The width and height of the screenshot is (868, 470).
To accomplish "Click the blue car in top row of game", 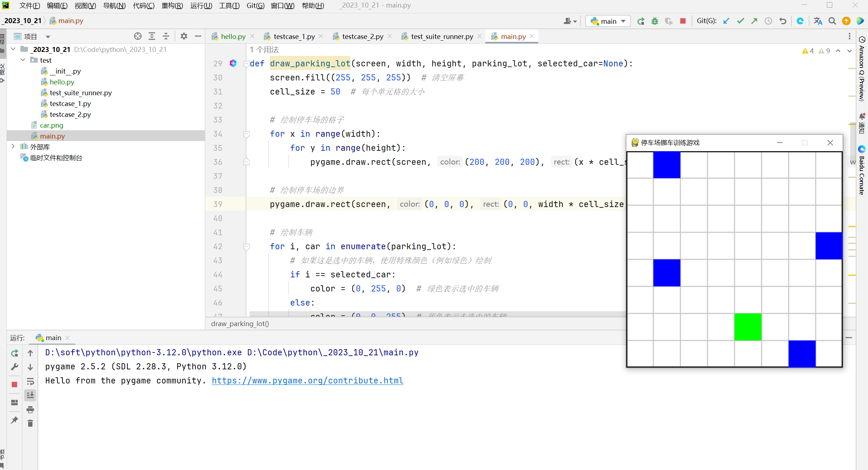I will click(x=667, y=165).
